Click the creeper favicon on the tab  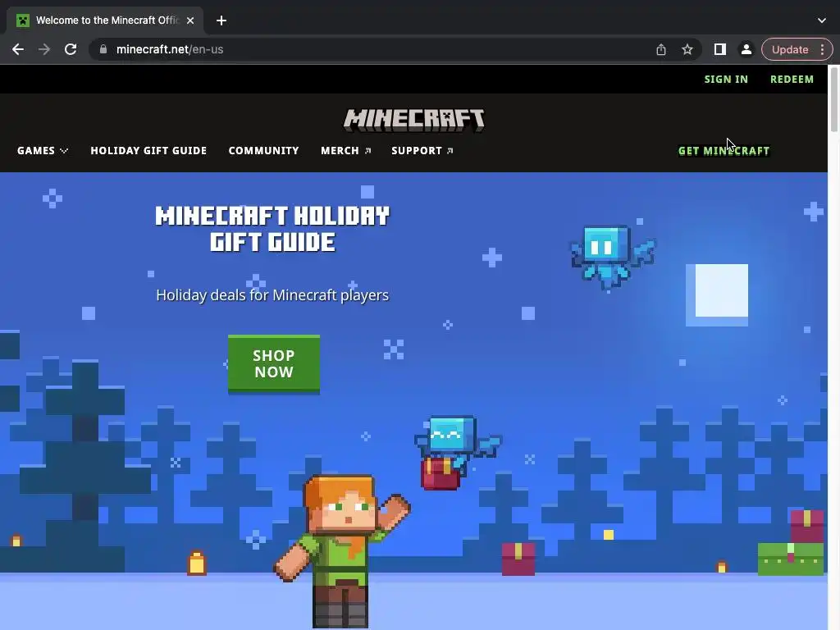click(x=22, y=21)
